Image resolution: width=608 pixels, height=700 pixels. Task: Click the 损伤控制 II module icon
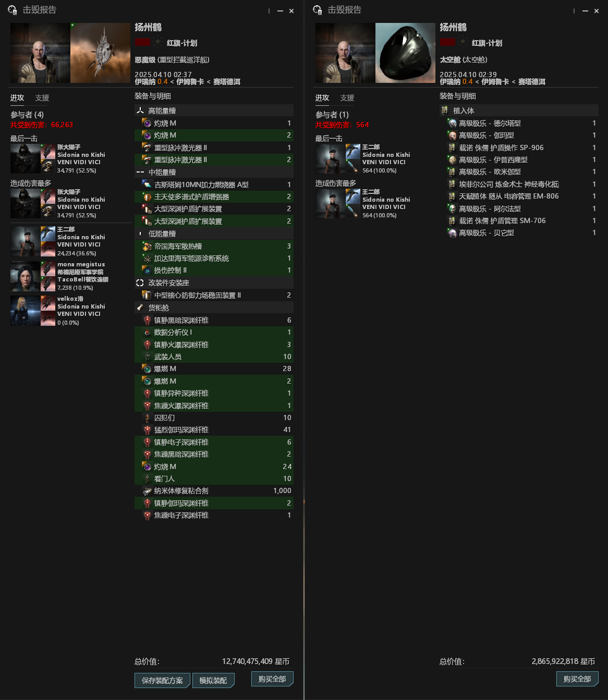click(147, 270)
